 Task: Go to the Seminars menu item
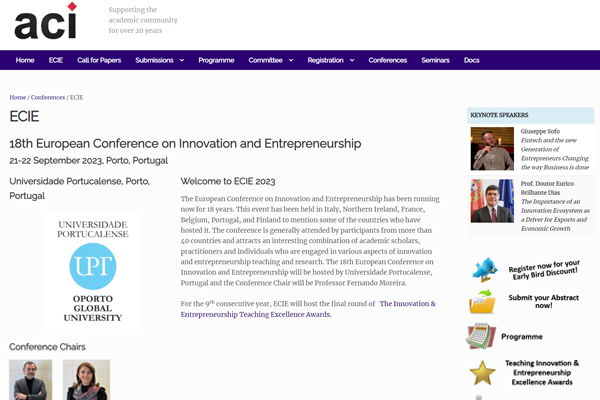click(x=435, y=60)
